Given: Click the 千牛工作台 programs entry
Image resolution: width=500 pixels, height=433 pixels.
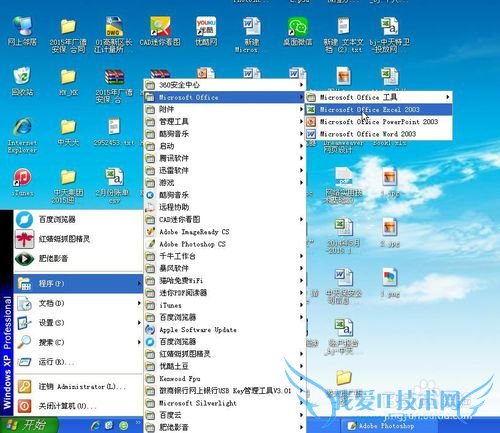Looking at the screenshot, I should [x=224, y=256].
